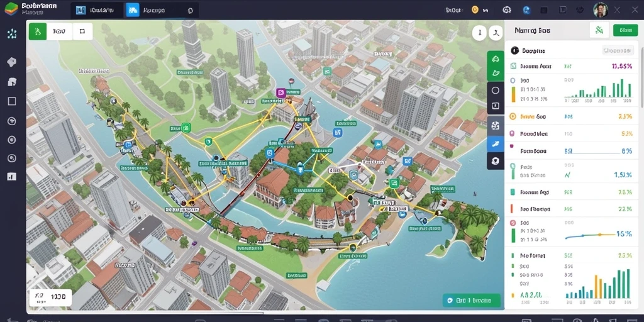The height and width of the screenshot is (322, 644).
Task: Select the row showing the 11.55% magenta value
Action: [x=571, y=66]
